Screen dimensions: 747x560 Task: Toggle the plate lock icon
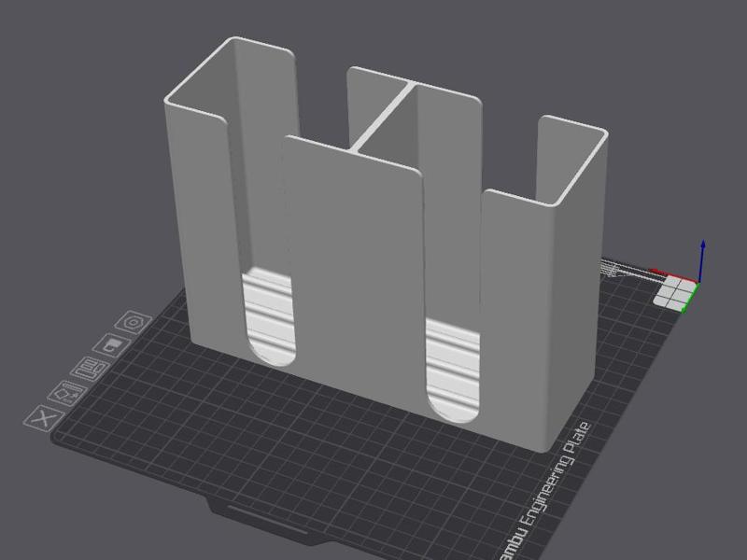point(112,344)
